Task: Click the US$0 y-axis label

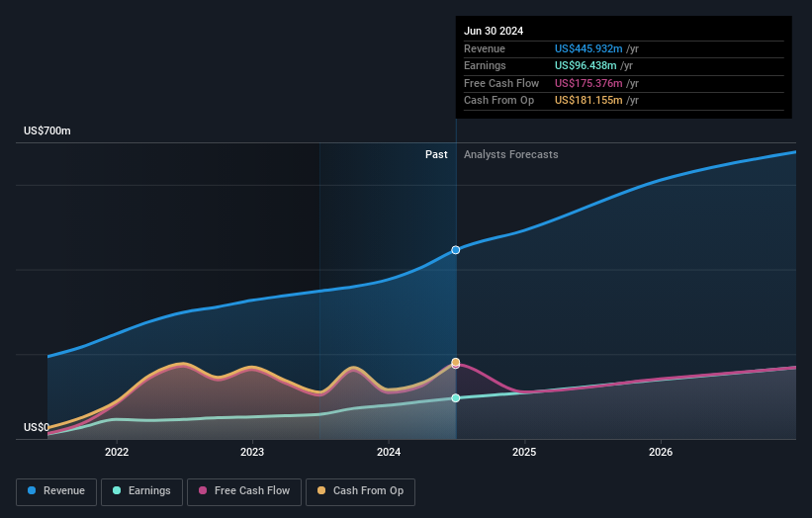Action: click(x=37, y=427)
